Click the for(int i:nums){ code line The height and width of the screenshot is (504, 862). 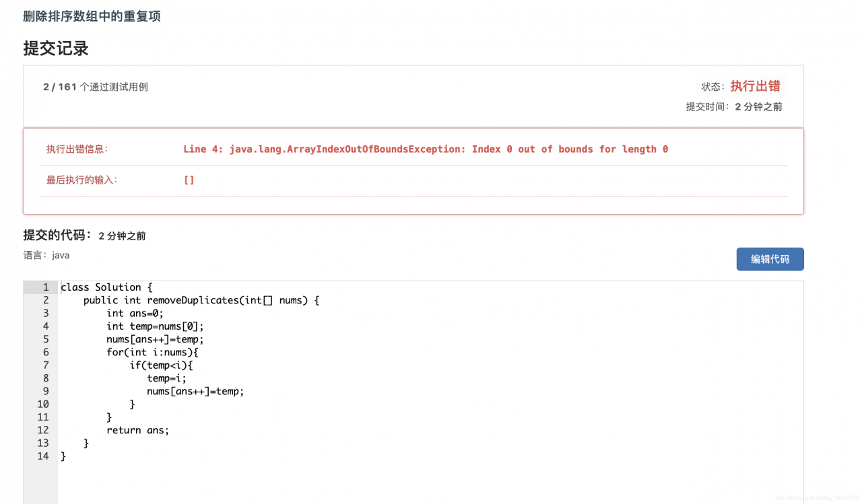coord(152,352)
